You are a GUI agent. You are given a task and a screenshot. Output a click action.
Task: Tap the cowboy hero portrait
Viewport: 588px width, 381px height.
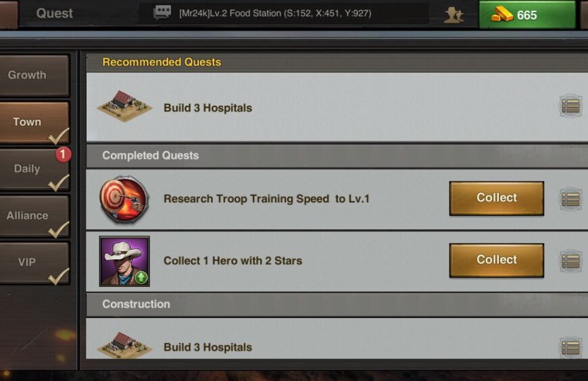(x=124, y=261)
